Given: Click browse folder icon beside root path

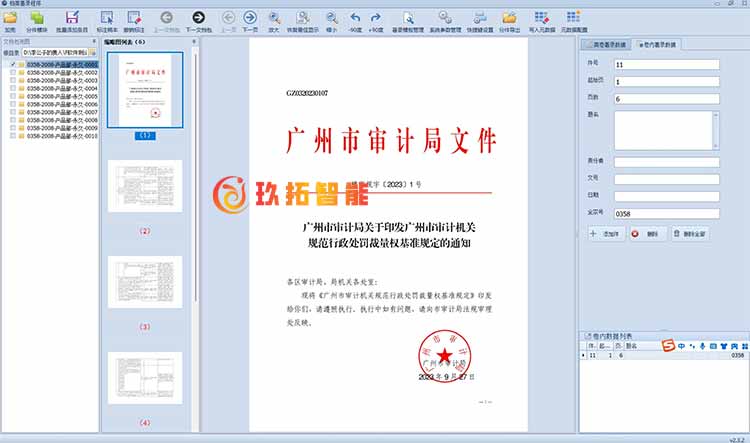Looking at the screenshot, I should click(92, 52).
